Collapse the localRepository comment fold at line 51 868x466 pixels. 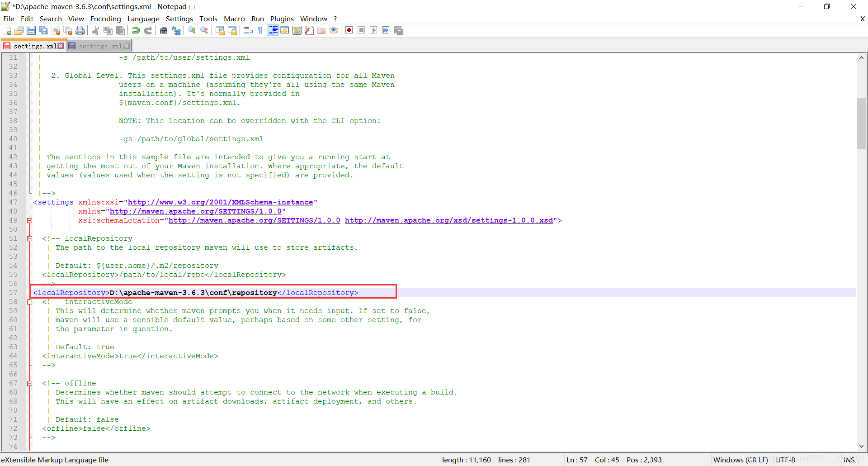[x=30, y=238]
